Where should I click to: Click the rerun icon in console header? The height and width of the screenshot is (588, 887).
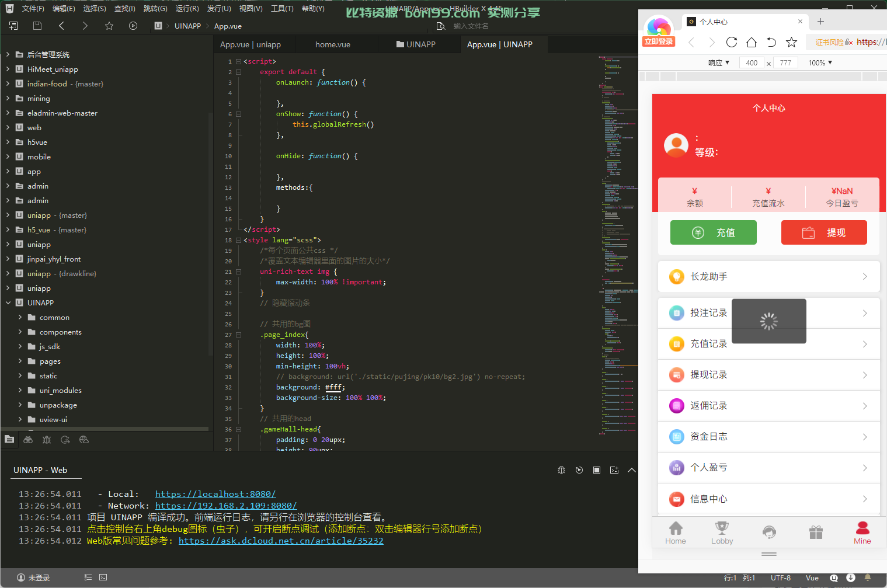[x=579, y=470]
